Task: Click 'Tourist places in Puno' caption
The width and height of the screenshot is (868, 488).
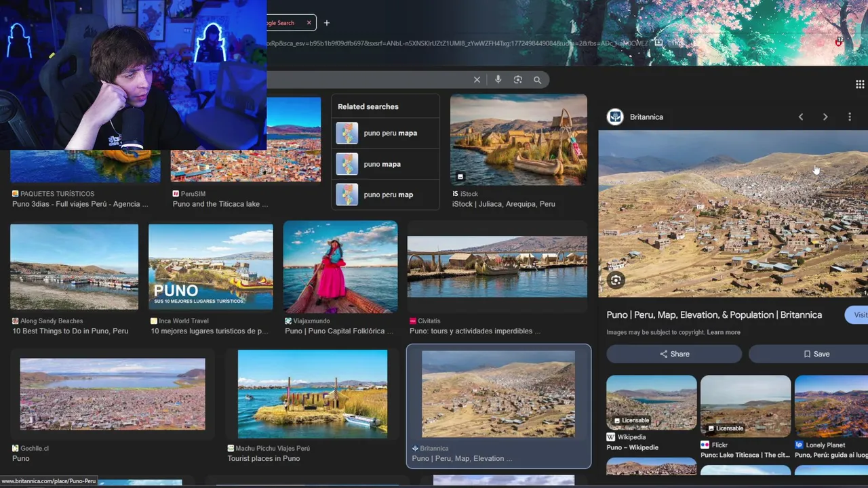Action: click(x=264, y=458)
